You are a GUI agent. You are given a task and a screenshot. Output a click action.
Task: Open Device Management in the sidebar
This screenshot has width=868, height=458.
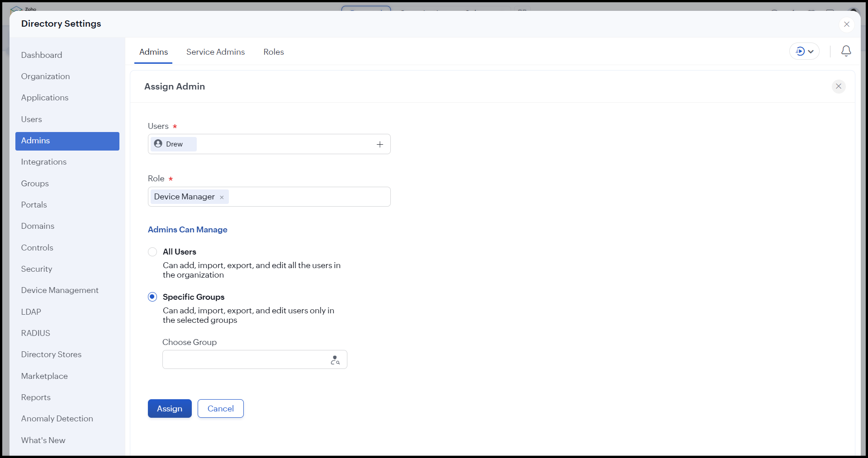click(x=60, y=290)
